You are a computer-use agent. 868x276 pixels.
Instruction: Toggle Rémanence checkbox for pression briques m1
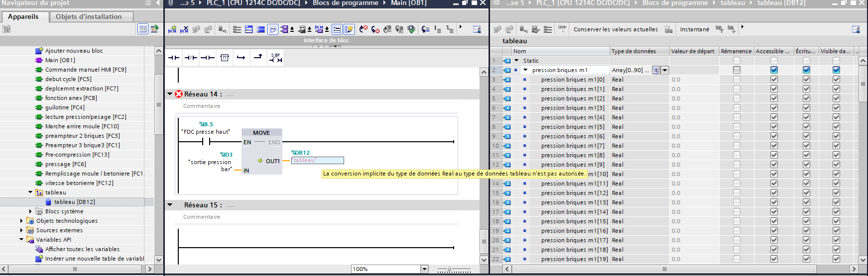click(x=737, y=70)
